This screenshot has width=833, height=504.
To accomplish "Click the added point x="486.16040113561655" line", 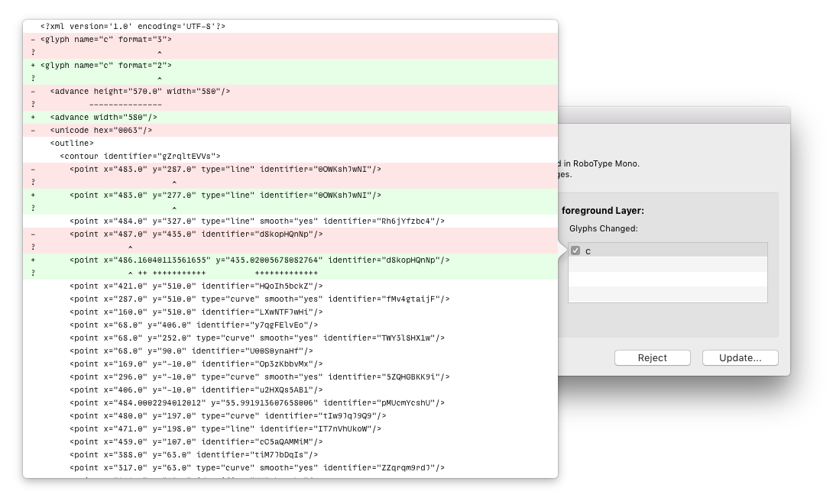I will pos(260,260).
